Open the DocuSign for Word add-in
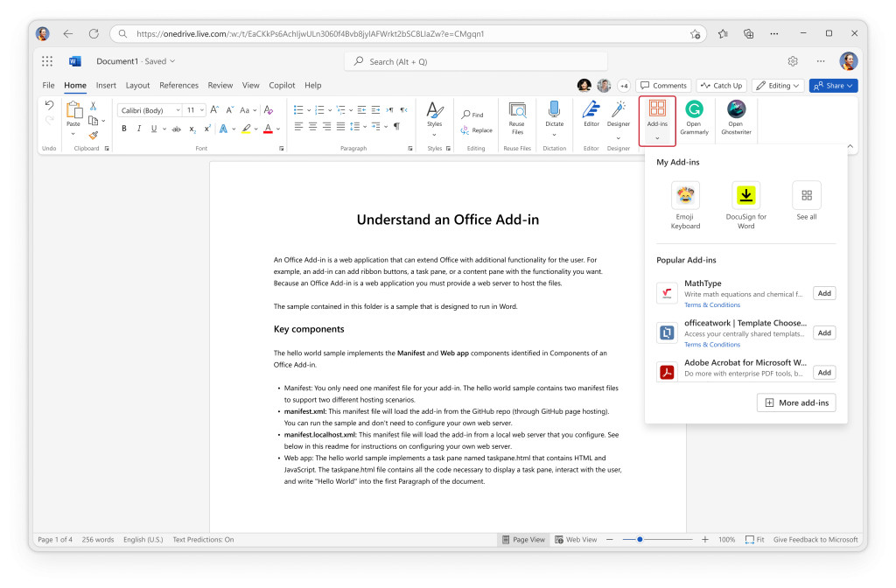Image resolution: width=896 pixels, height=588 pixels. (745, 195)
